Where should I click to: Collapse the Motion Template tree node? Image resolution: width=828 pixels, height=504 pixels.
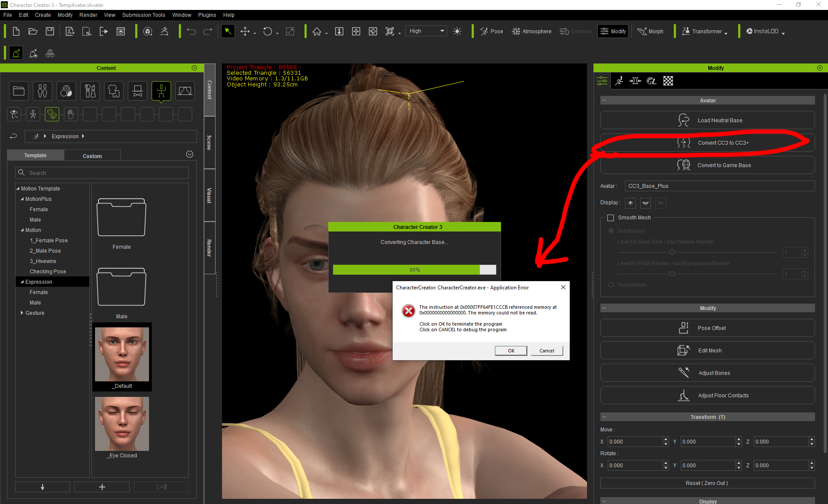[x=18, y=189]
